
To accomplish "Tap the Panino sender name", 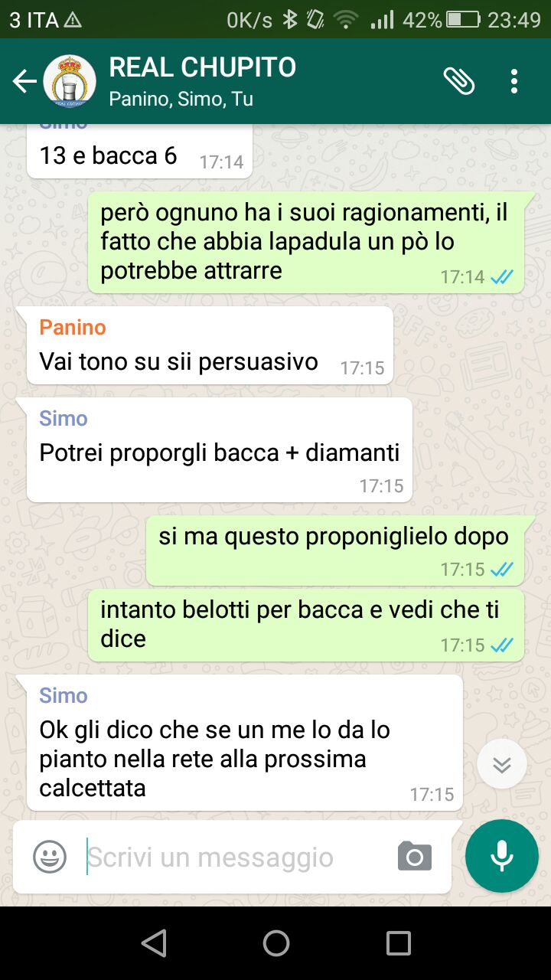I will pyautogui.click(x=73, y=328).
